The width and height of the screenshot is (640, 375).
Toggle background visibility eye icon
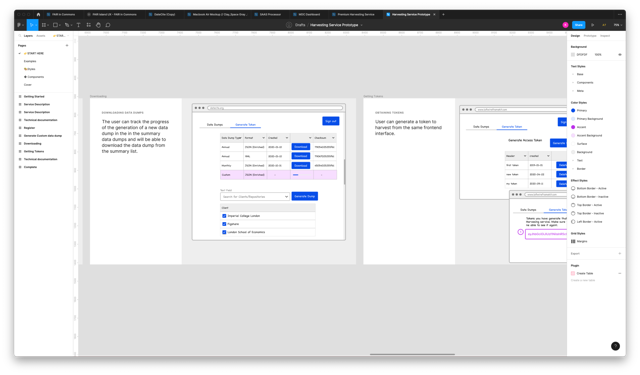click(x=620, y=54)
